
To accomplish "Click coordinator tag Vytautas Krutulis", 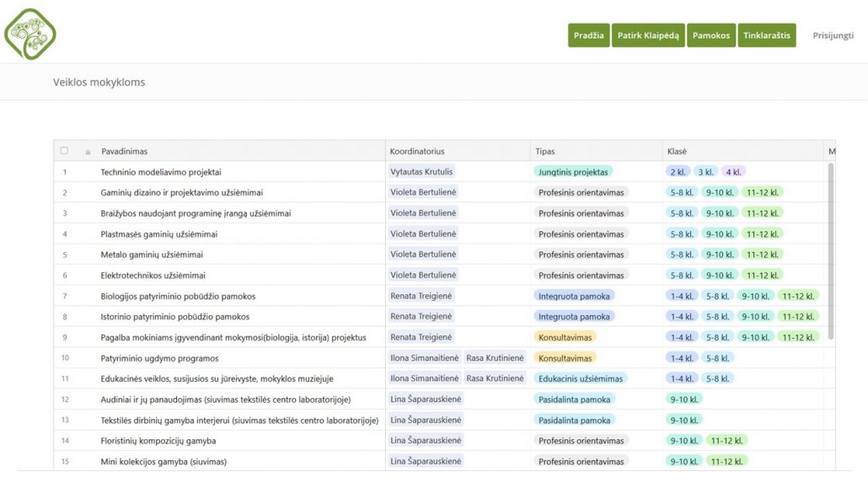I will coord(421,172).
